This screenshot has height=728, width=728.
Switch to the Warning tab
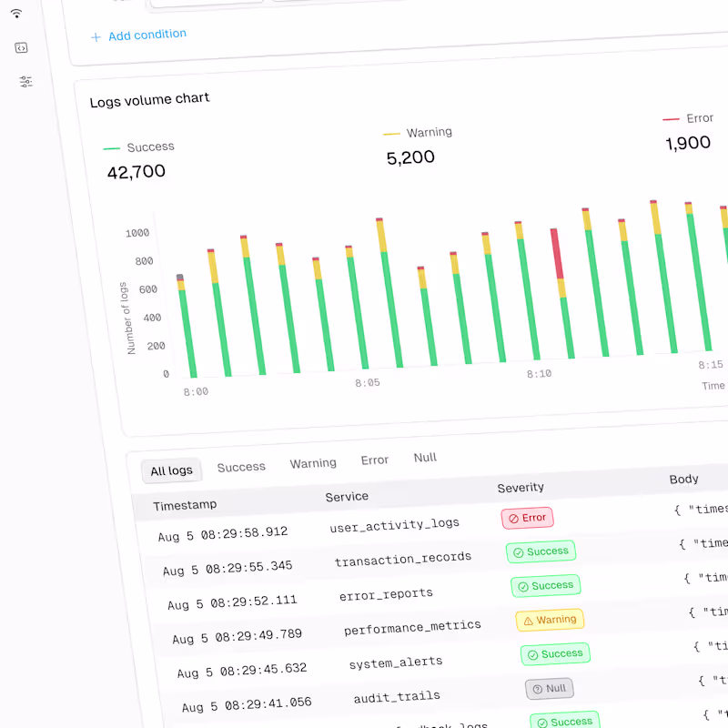313,463
